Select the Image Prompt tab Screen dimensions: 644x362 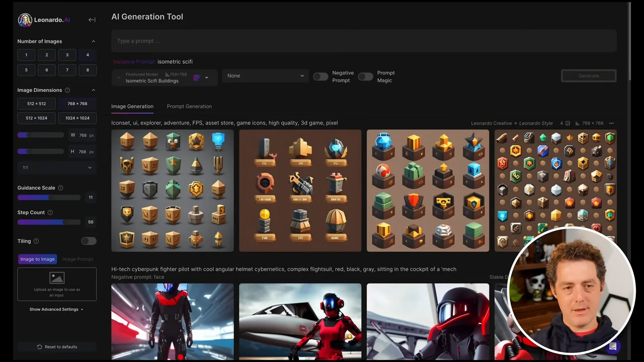pyautogui.click(x=78, y=259)
